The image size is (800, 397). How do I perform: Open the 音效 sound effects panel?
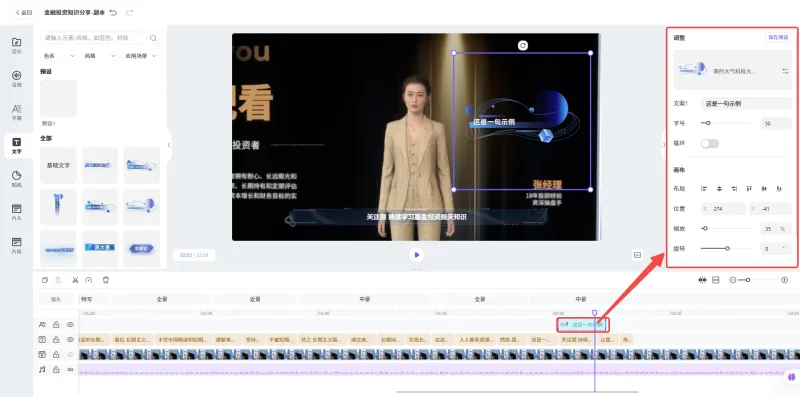pos(17,78)
